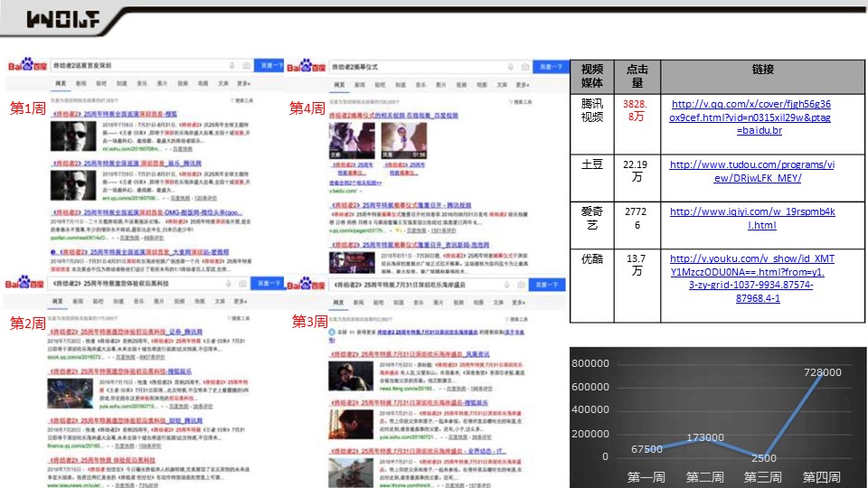The height and width of the screenshot is (488, 868).
Task: Click the microphone icon in 第4周 search box
Action: coord(510,67)
